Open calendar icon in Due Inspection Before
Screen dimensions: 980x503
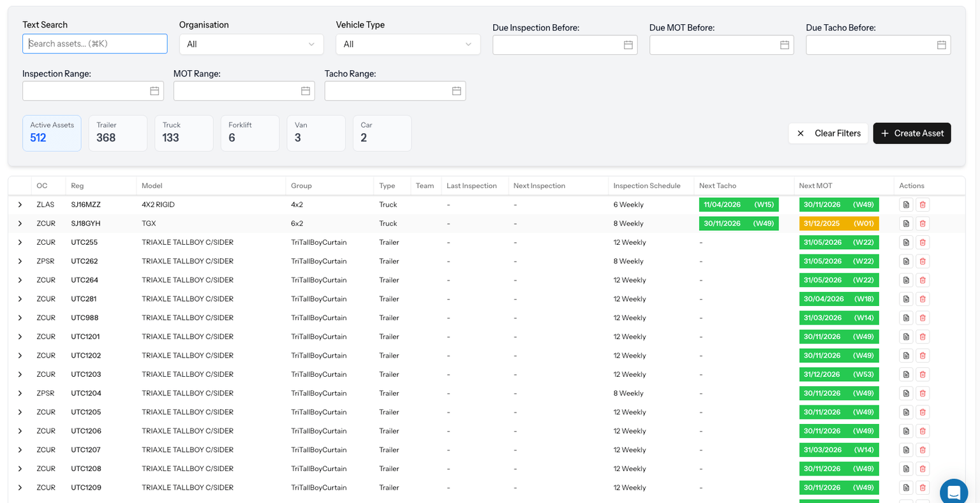point(628,45)
